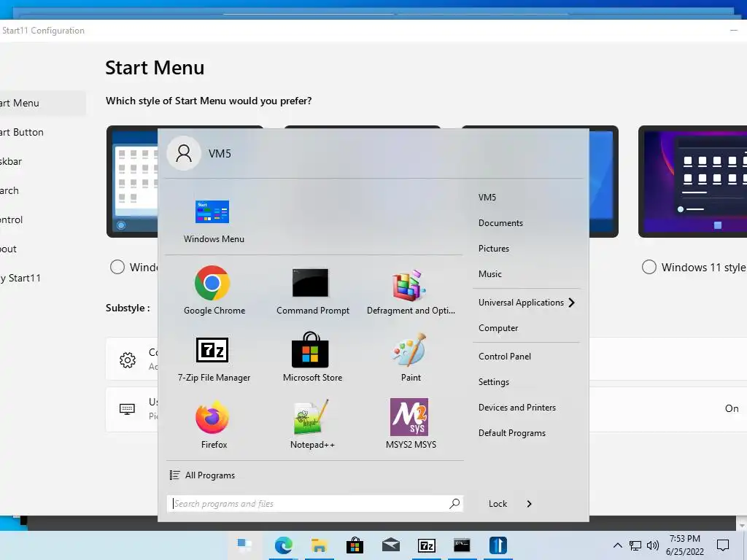Open Documents from the start menu
The width and height of the screenshot is (747, 560).
500,223
